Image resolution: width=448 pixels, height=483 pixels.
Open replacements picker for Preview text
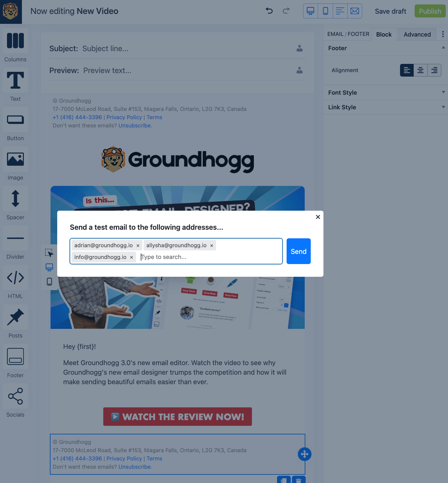pos(299,70)
